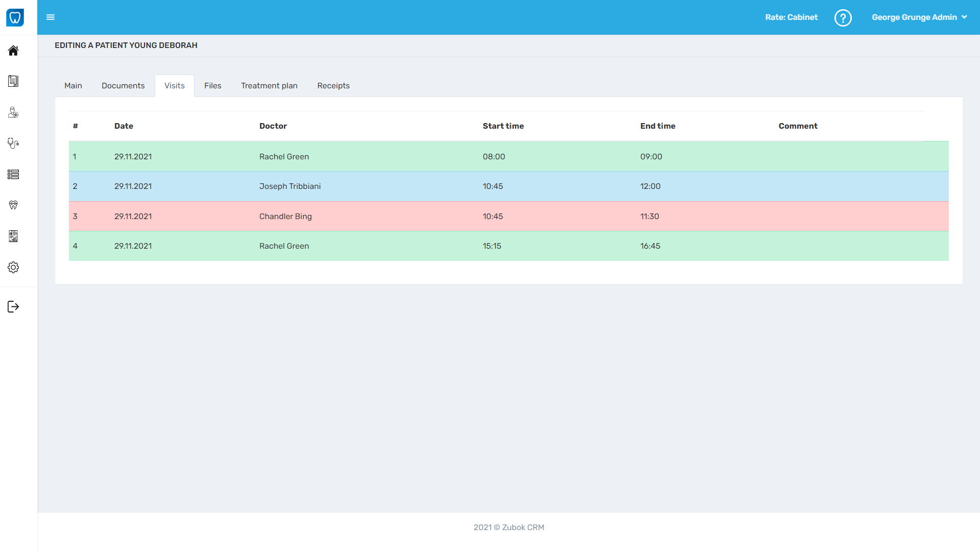Click the Zubok CRM tooth logo
The height and width of the screenshot is (551, 980).
(16, 17)
